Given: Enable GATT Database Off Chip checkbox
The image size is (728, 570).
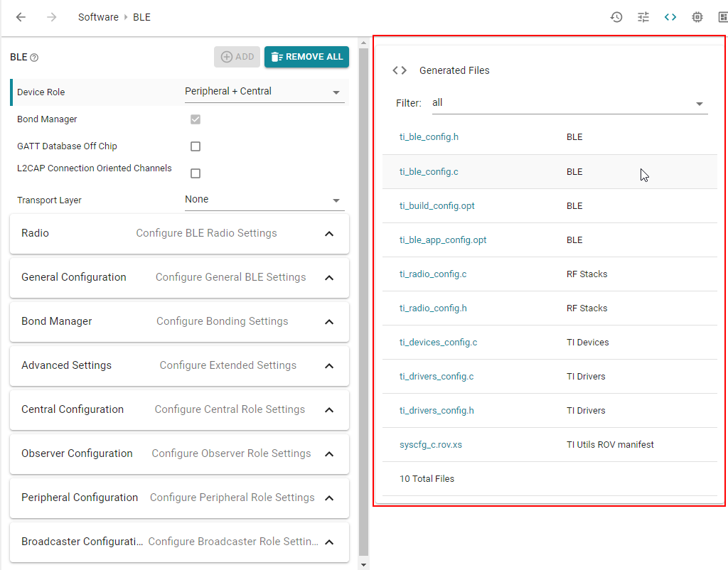Looking at the screenshot, I should tap(196, 146).
